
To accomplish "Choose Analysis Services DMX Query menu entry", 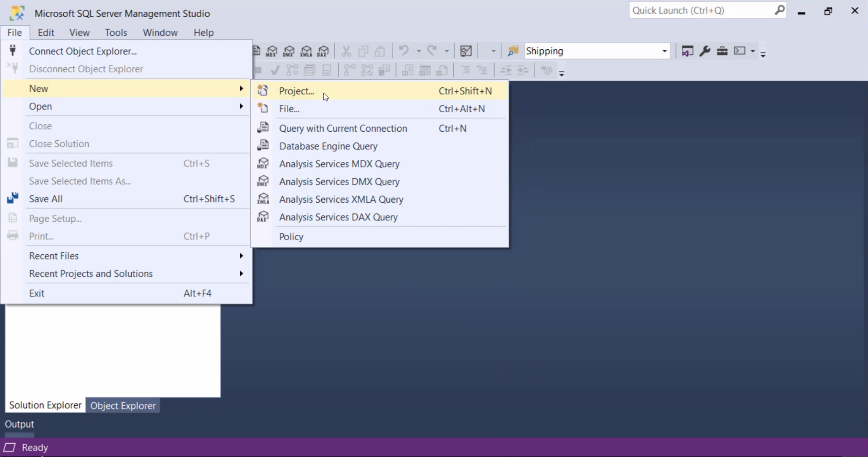I will (379, 182).
